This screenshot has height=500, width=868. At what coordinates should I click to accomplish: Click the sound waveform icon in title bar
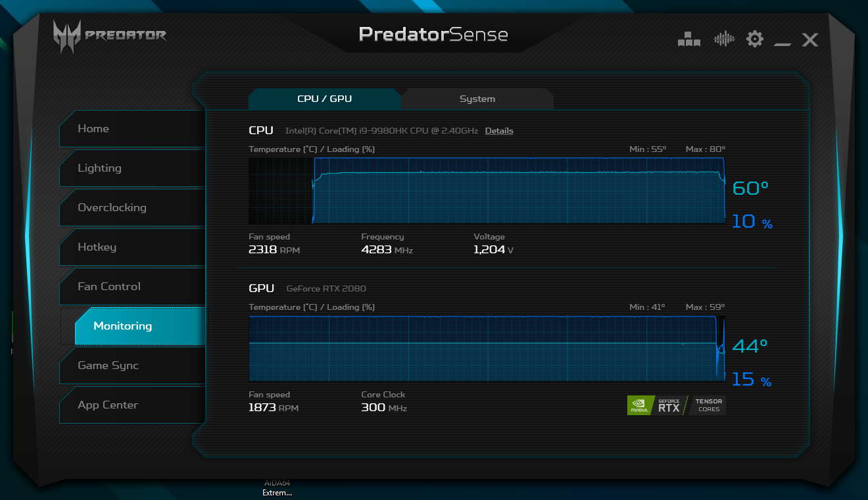coord(724,39)
